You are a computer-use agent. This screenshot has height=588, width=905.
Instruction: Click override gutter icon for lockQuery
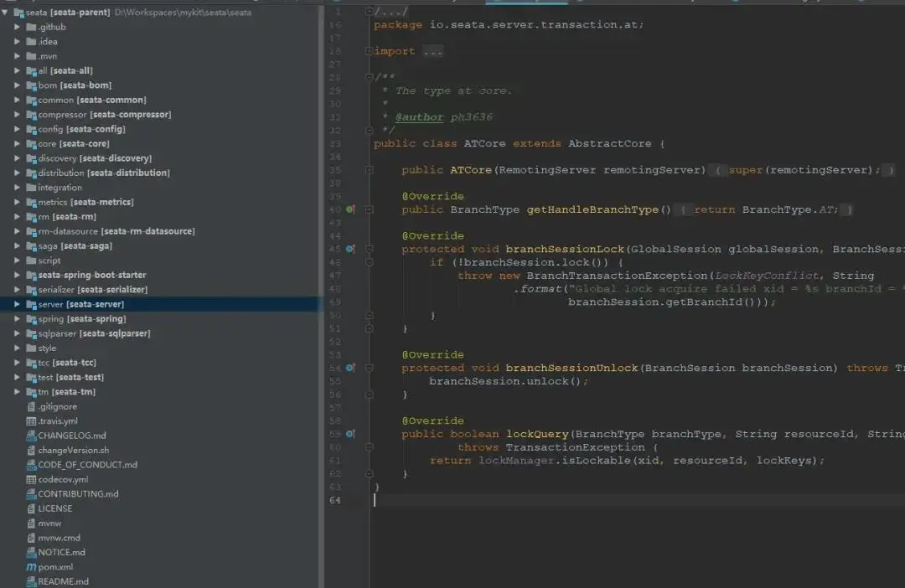pos(350,434)
